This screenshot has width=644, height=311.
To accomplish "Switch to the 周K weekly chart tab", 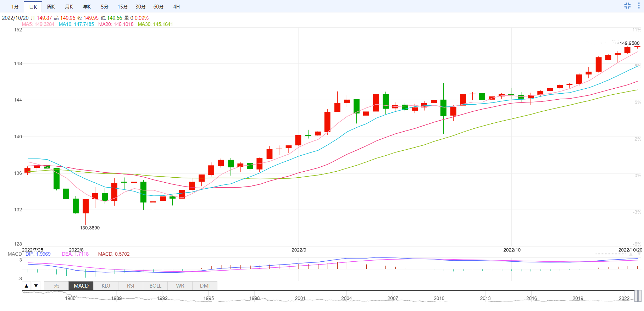I will click(51, 7).
